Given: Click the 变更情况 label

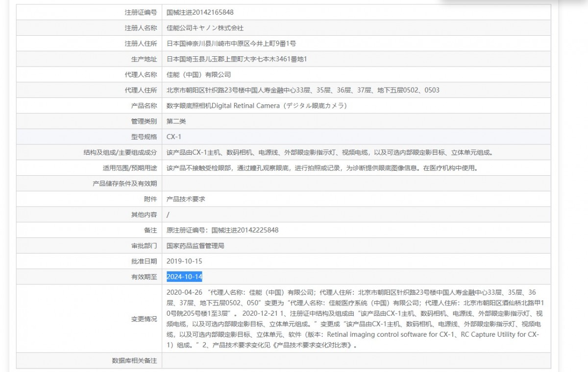Looking at the screenshot, I should pos(144,319).
